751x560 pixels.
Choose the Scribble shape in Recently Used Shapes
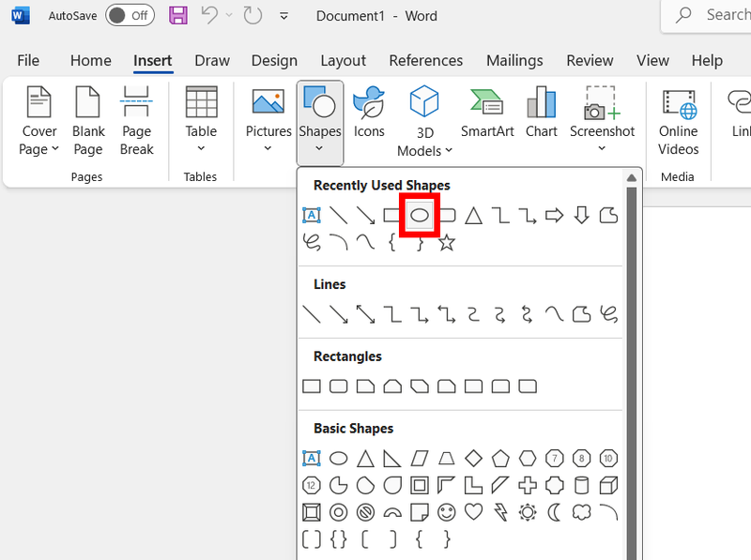[x=312, y=243]
